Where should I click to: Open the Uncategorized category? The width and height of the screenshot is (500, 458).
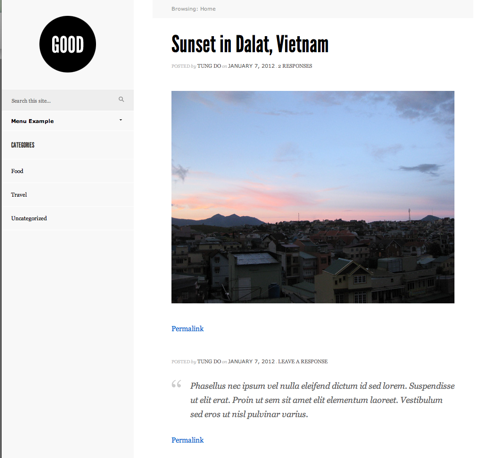tap(29, 218)
